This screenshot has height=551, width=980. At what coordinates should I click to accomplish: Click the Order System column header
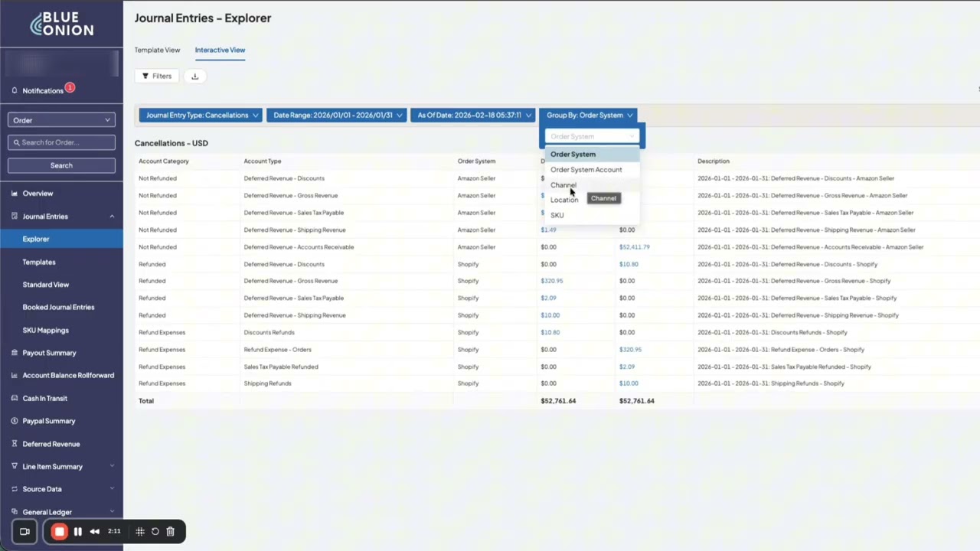point(476,161)
